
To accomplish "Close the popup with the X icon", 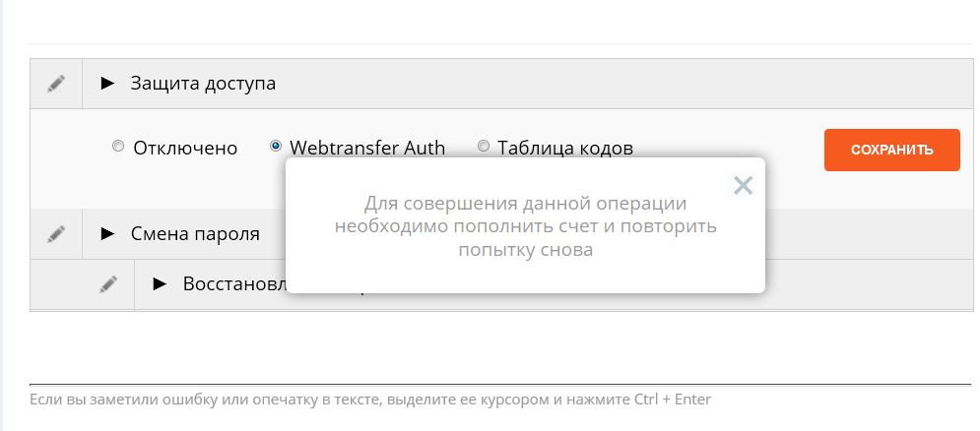I will tap(743, 186).
